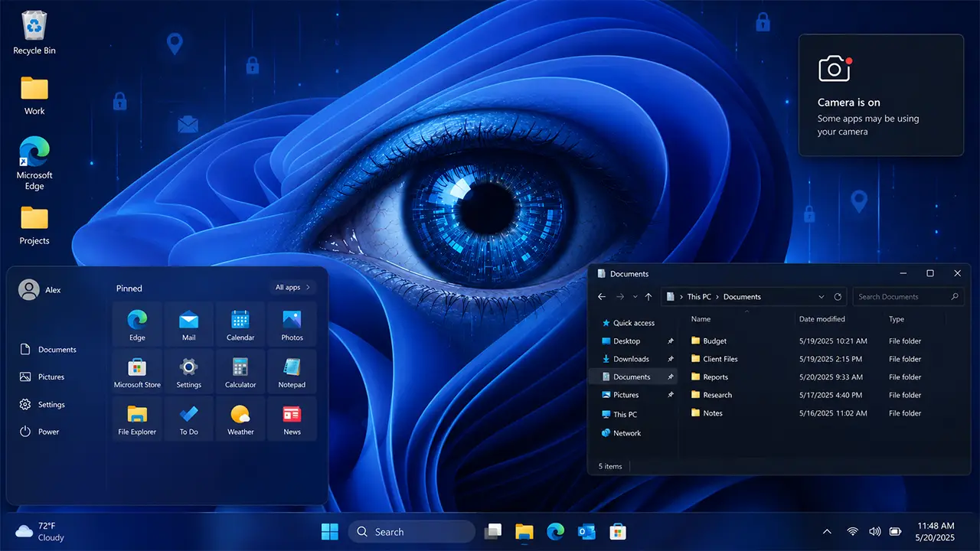Select the Work folder on desktop
This screenshot has height=551, width=980.
click(34, 95)
